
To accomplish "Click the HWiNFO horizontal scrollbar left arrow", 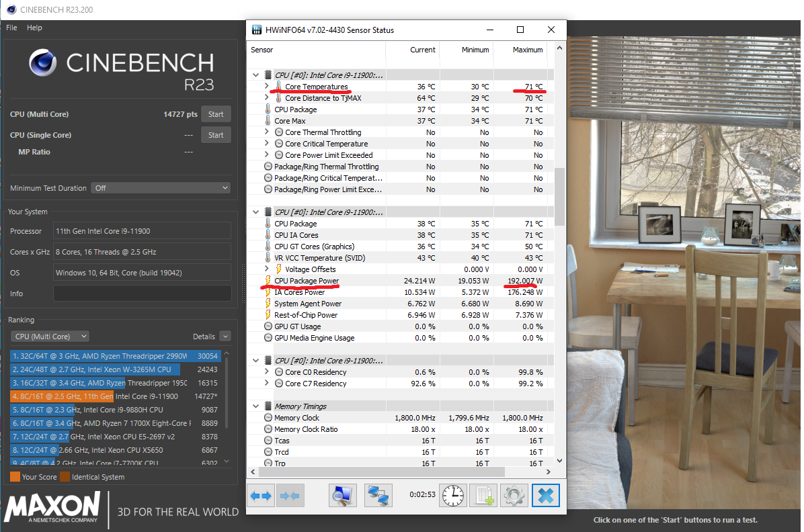I will coord(253,472).
